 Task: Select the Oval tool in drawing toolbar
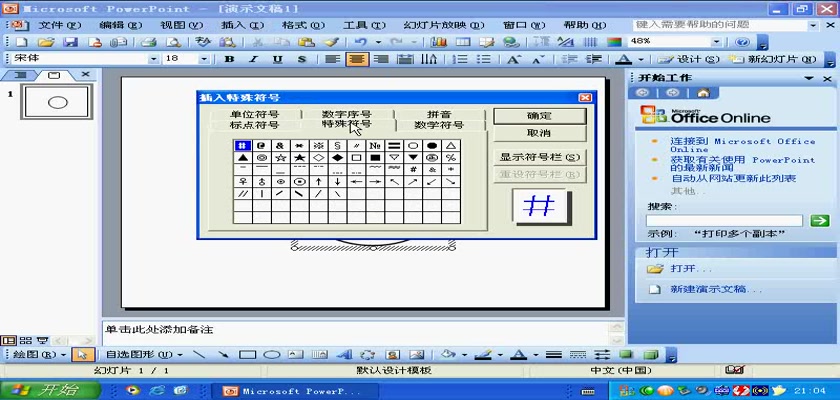272,354
